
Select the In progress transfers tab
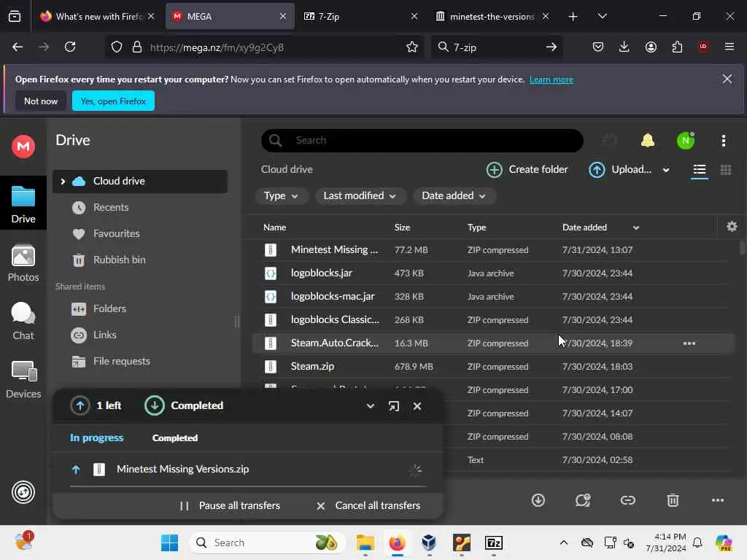pyautogui.click(x=97, y=437)
